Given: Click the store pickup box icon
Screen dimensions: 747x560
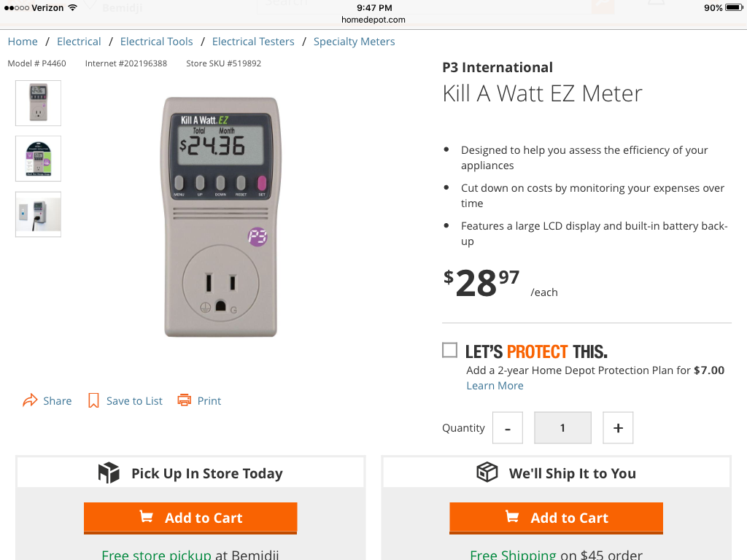Looking at the screenshot, I should click(109, 473).
